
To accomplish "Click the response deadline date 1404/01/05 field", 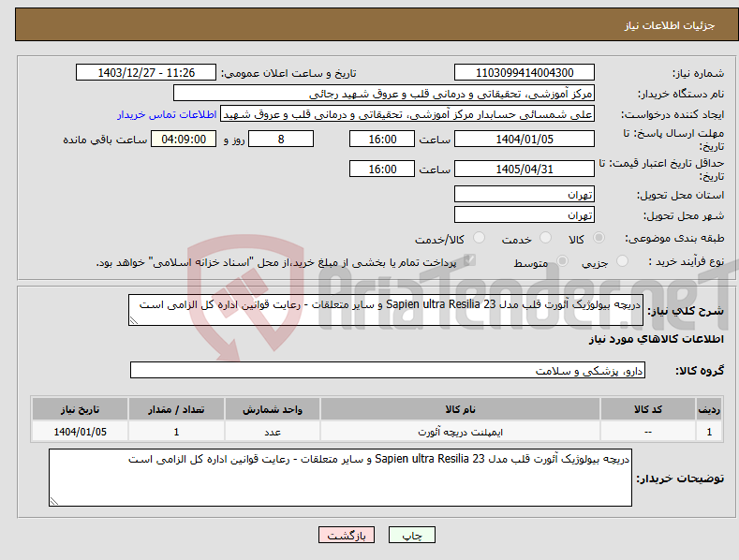I will pos(525,139).
